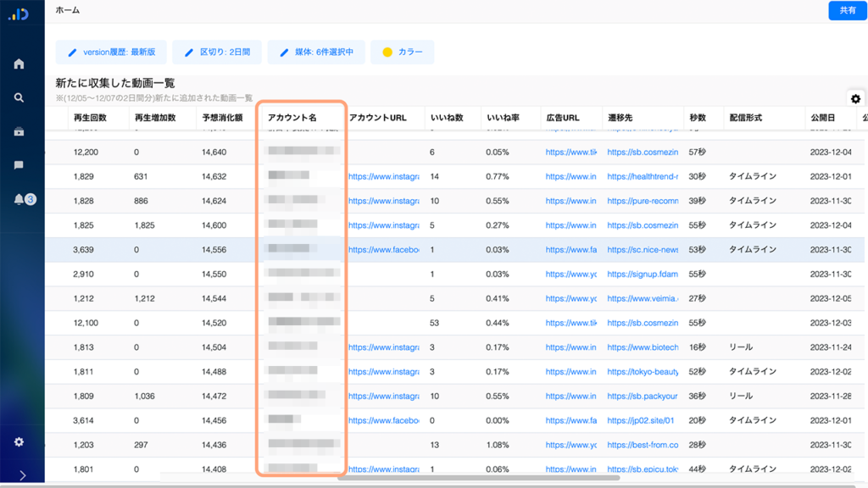
Task: Click the app logo in the sidebar
Action: coord(19,14)
